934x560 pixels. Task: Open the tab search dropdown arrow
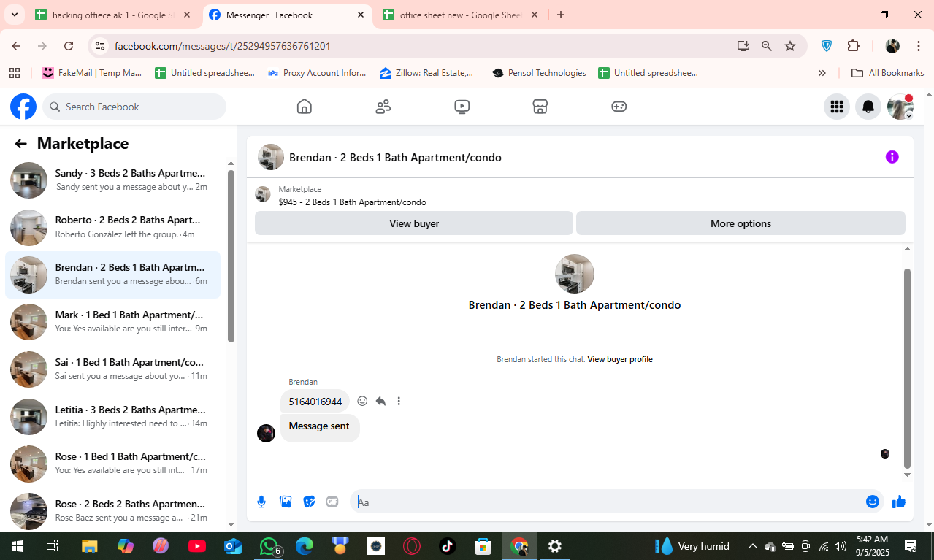pyautogui.click(x=13, y=15)
